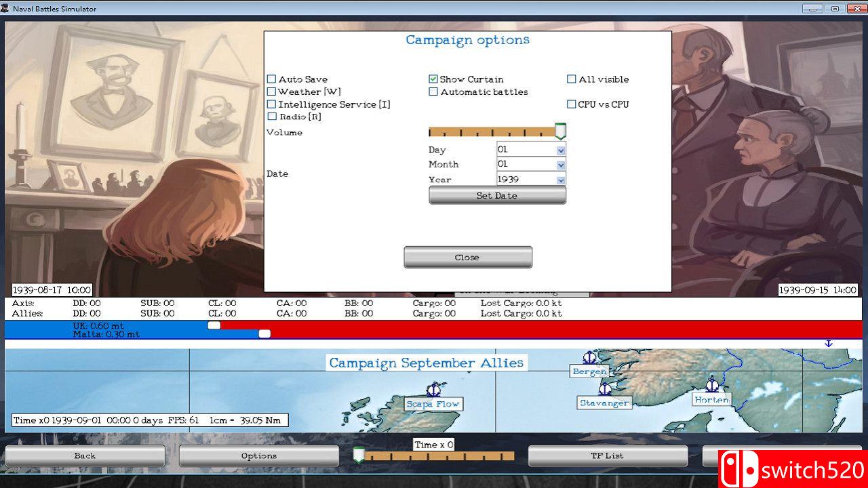The height and width of the screenshot is (488, 868).
Task: Select the Horten port anchor icon
Action: tap(711, 385)
